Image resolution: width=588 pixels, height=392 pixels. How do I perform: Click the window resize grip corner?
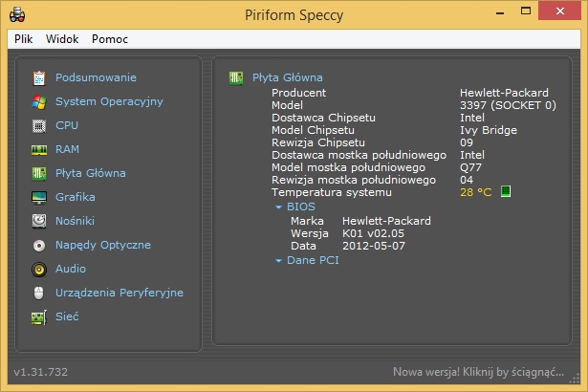574,379
